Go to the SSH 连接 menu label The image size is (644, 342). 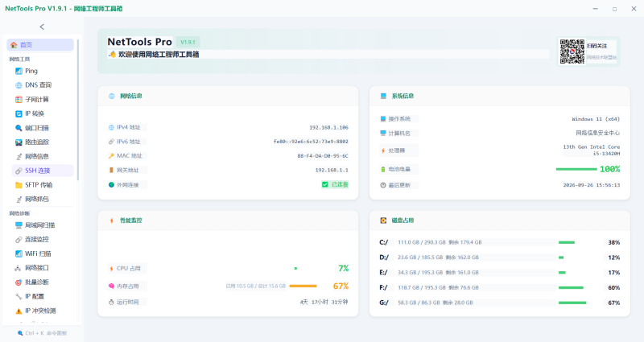37,171
